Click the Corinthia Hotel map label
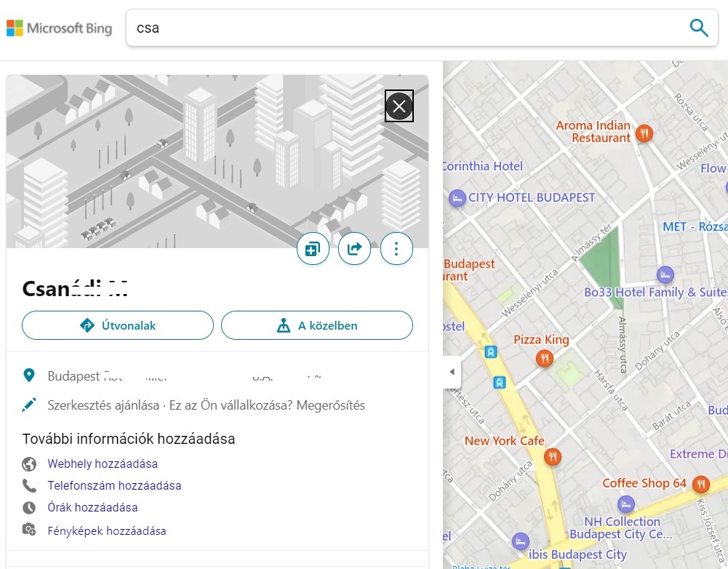Image resolution: width=728 pixels, height=569 pixels. (x=483, y=167)
